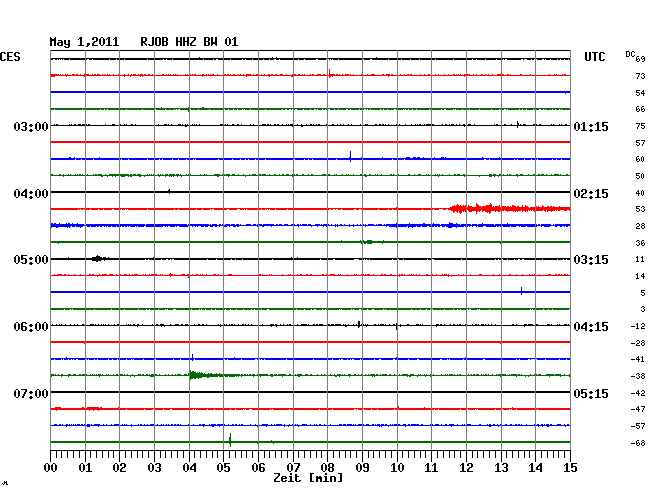Click the DC offset value 36
The height and width of the screenshot is (494, 650).
point(640,243)
